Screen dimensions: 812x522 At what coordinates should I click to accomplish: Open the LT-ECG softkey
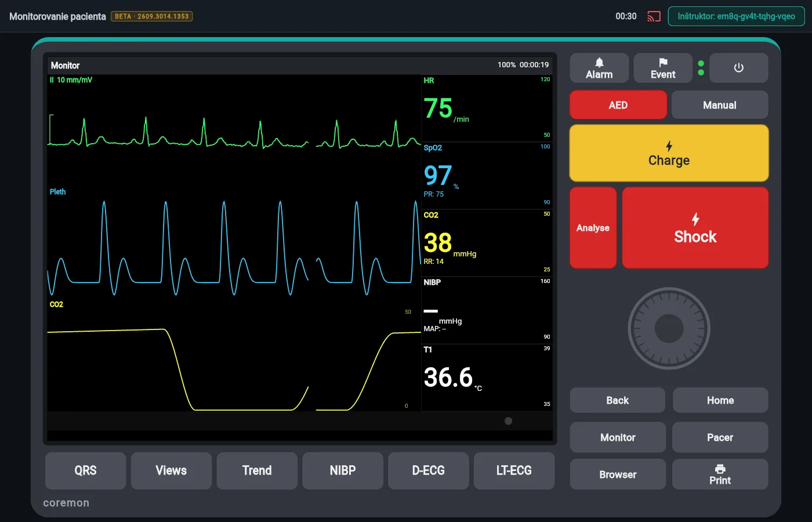point(514,471)
